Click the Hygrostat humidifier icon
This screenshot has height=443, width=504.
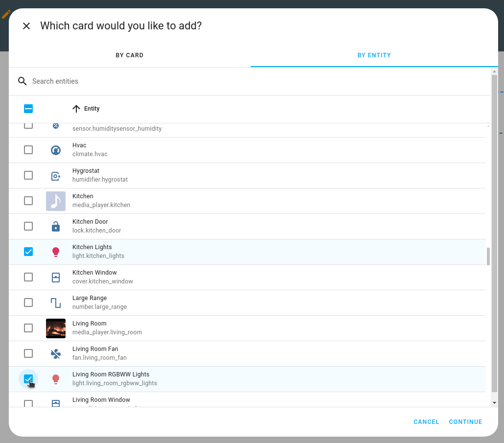pyautogui.click(x=55, y=175)
